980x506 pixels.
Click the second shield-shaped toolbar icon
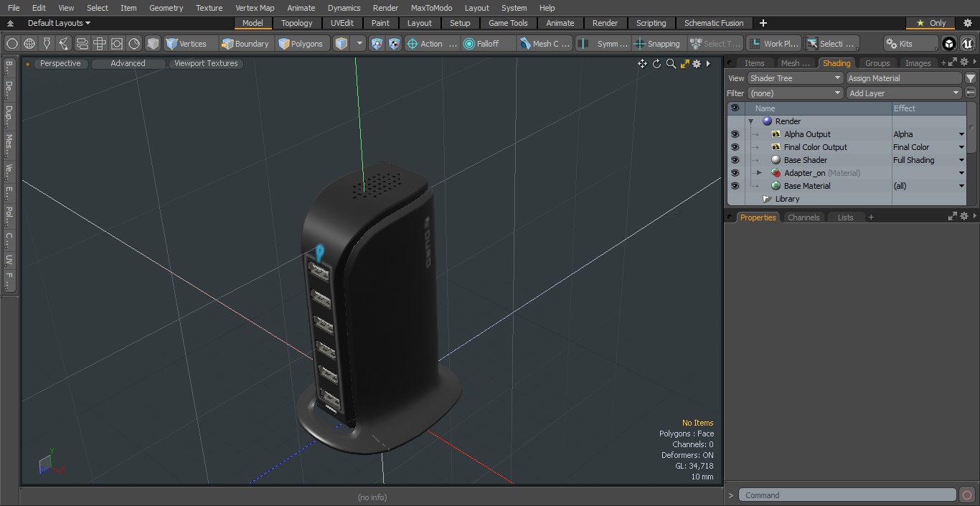394,44
